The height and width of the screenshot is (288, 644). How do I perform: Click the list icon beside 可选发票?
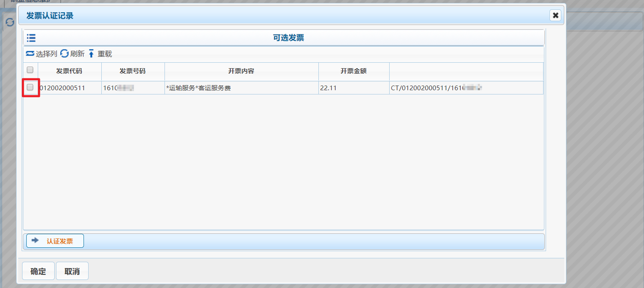click(31, 38)
